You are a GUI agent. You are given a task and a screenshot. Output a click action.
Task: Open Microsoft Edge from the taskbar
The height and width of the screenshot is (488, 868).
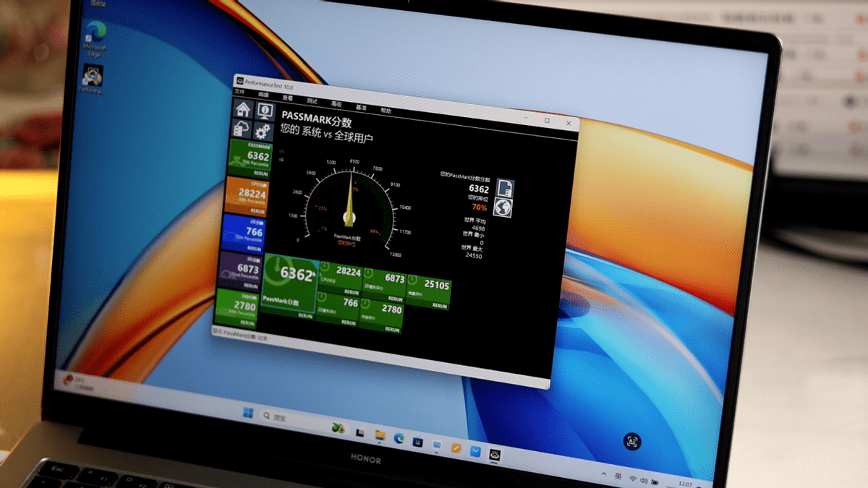coord(399,438)
